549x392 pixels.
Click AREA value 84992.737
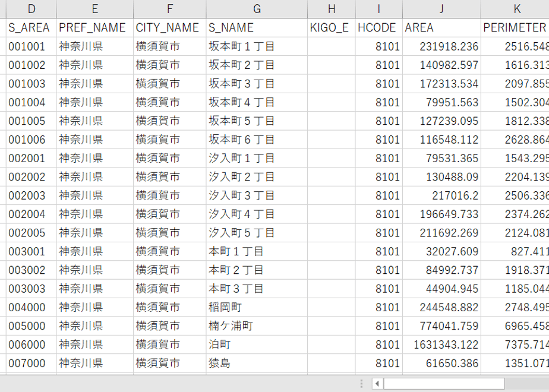[441, 270]
